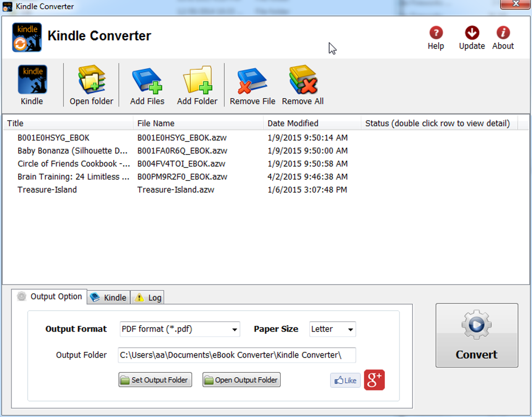Click the Add Folder icon
Viewport: 532px width, 417px height.
pos(198,80)
